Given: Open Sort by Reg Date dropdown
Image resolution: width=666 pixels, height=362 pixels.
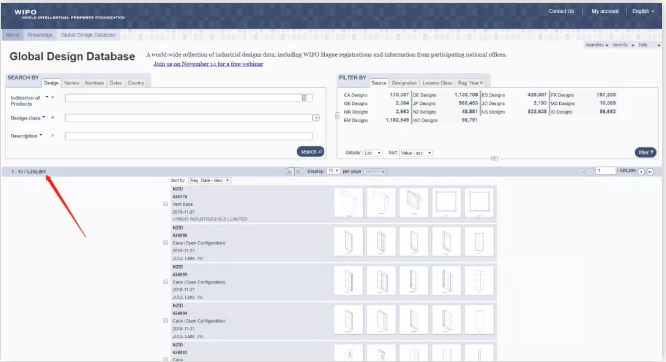Looking at the screenshot, I should coord(209,181).
